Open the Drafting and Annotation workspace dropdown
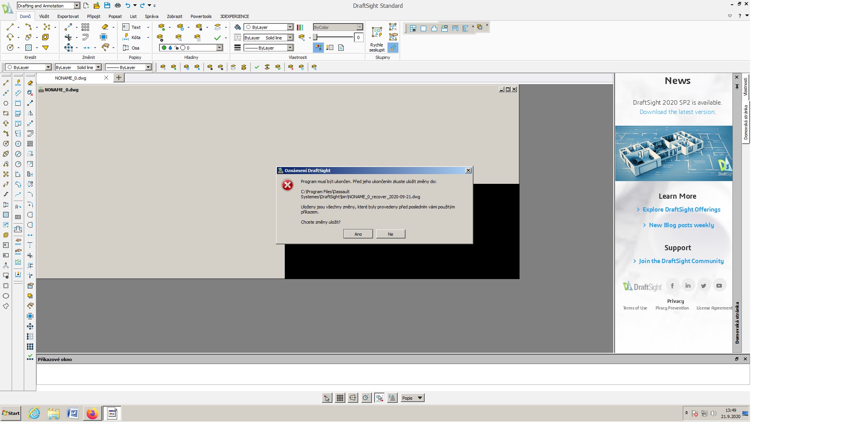 (x=77, y=5)
